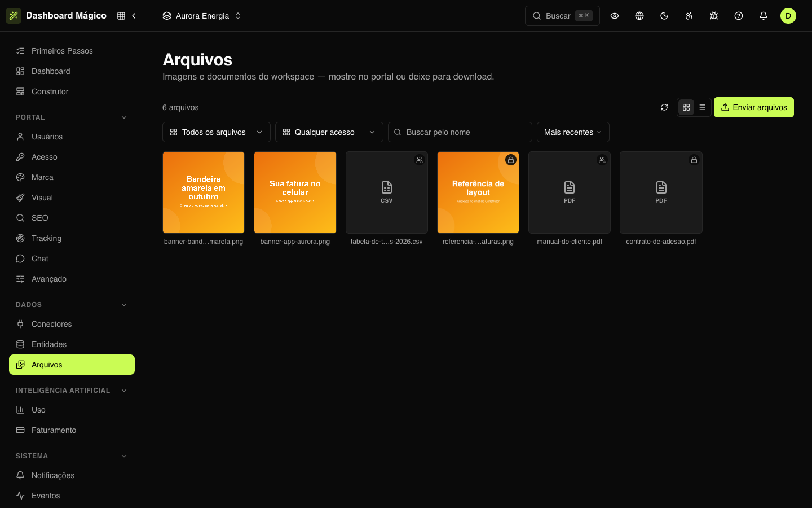Collapse the SISTEMA section
Image resolution: width=812 pixels, height=508 pixels.
124,456
